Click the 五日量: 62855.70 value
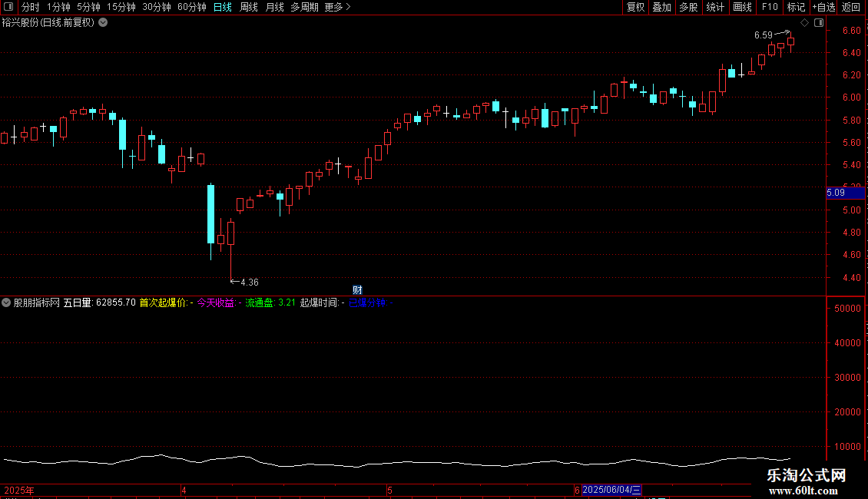The width and height of the screenshot is (868, 499). pos(100,302)
